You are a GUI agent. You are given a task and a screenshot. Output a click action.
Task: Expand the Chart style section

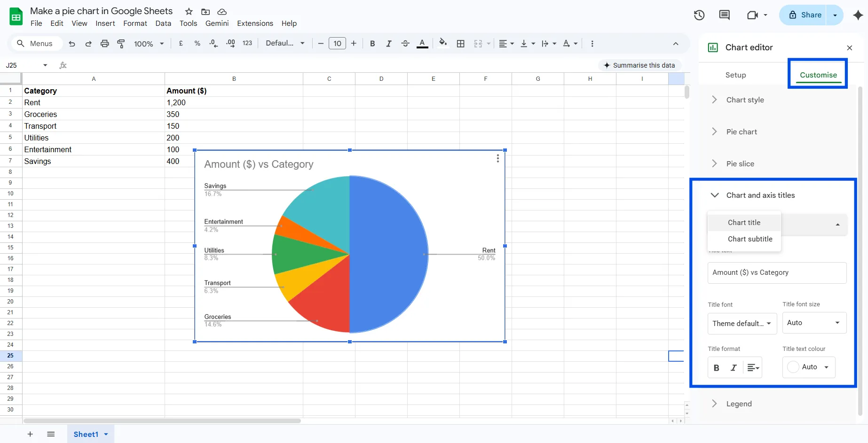pos(745,100)
